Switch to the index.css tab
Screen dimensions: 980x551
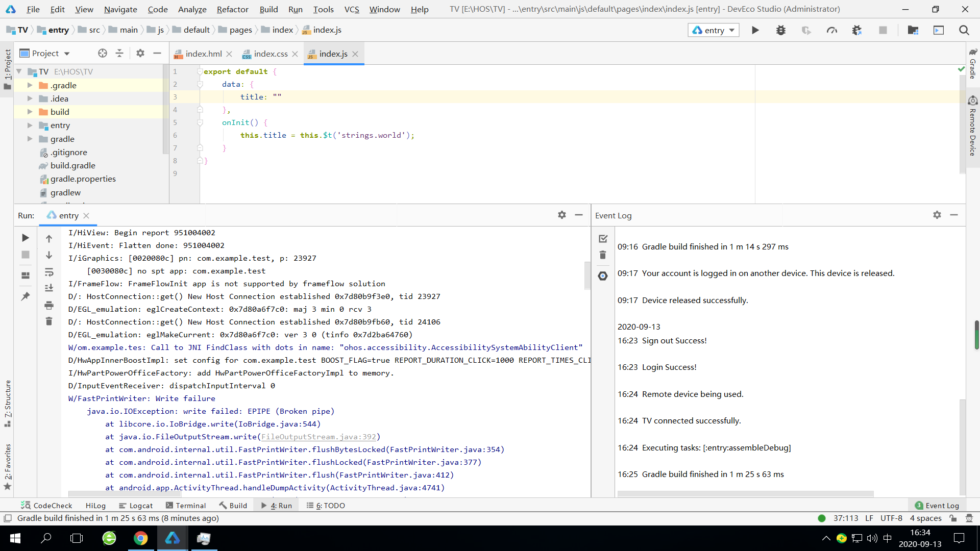coord(271,54)
